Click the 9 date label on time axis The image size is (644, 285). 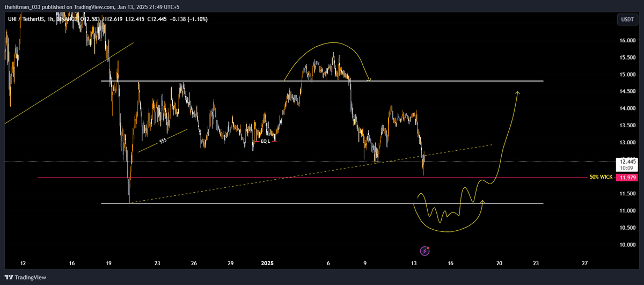click(x=365, y=264)
